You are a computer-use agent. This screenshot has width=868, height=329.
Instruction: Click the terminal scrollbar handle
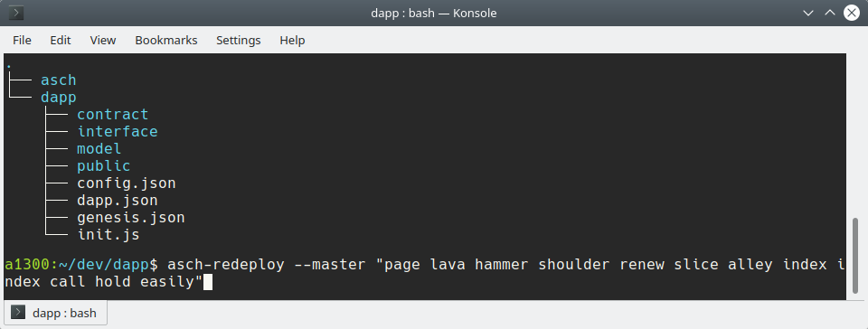click(856, 257)
